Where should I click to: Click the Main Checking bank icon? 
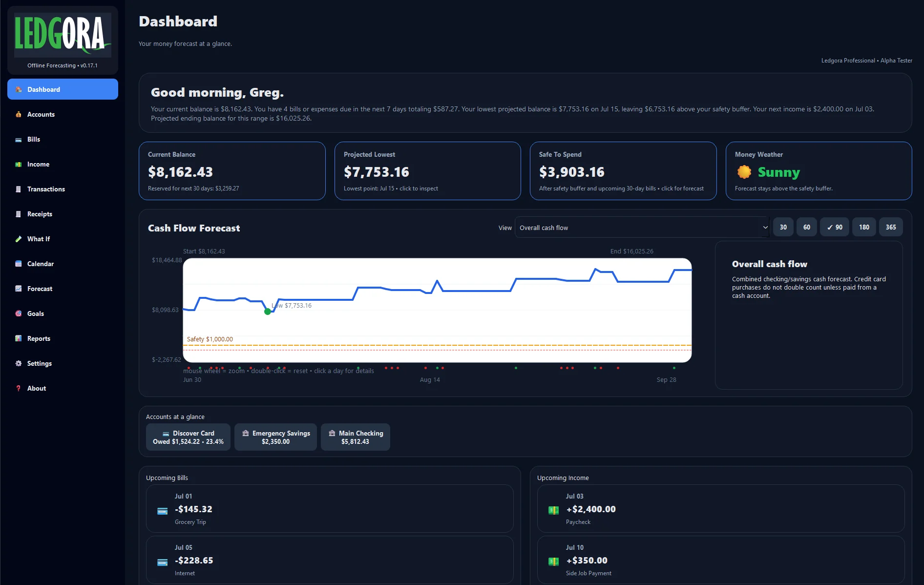[x=332, y=433]
